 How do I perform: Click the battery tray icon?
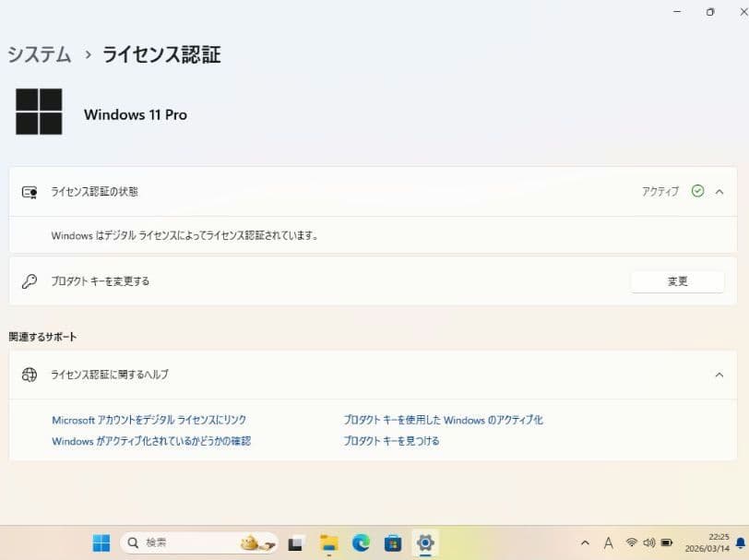pyautogui.click(x=667, y=542)
